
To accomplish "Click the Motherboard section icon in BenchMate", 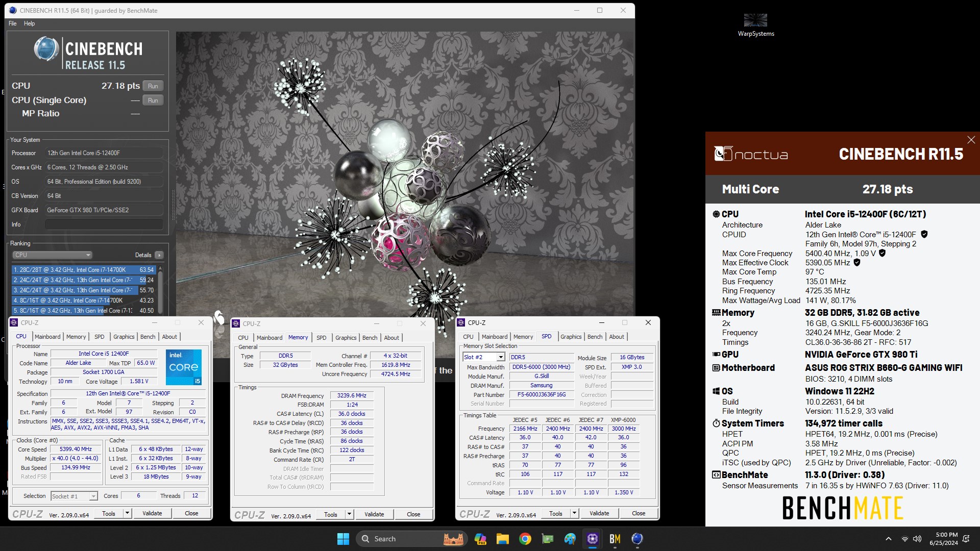I will tap(716, 368).
